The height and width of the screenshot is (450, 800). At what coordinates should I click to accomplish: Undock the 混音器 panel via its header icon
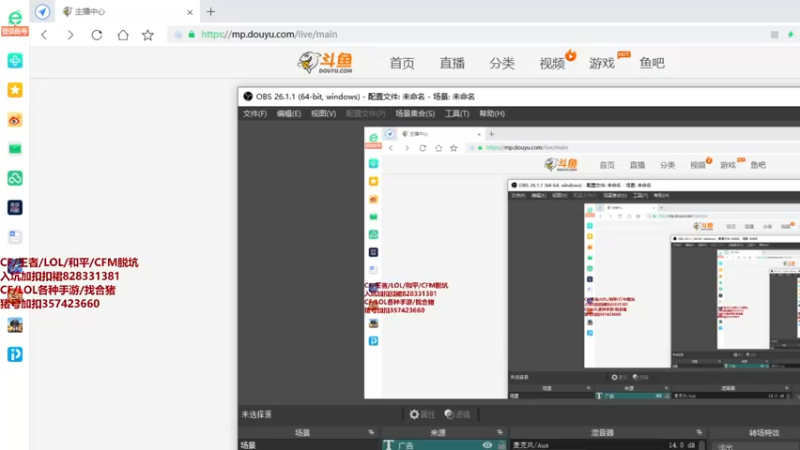click(x=699, y=433)
